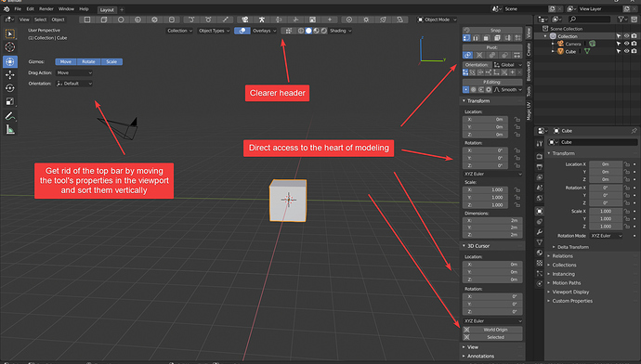641x364 pixels.
Task: Open the Magic UV sidebar tab
Action: tap(529, 110)
